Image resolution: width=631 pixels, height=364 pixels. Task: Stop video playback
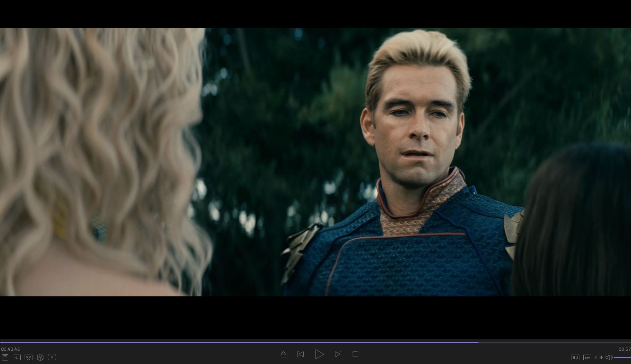[x=355, y=354]
